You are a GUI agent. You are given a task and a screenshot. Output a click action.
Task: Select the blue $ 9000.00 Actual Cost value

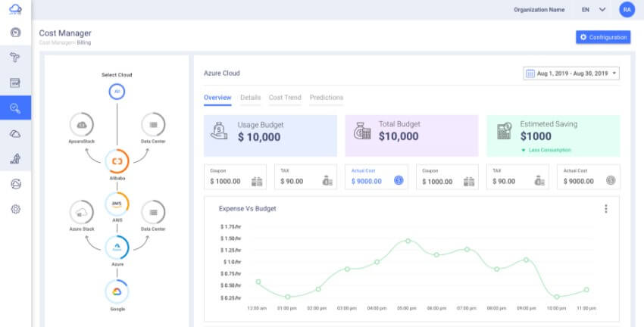click(x=367, y=182)
